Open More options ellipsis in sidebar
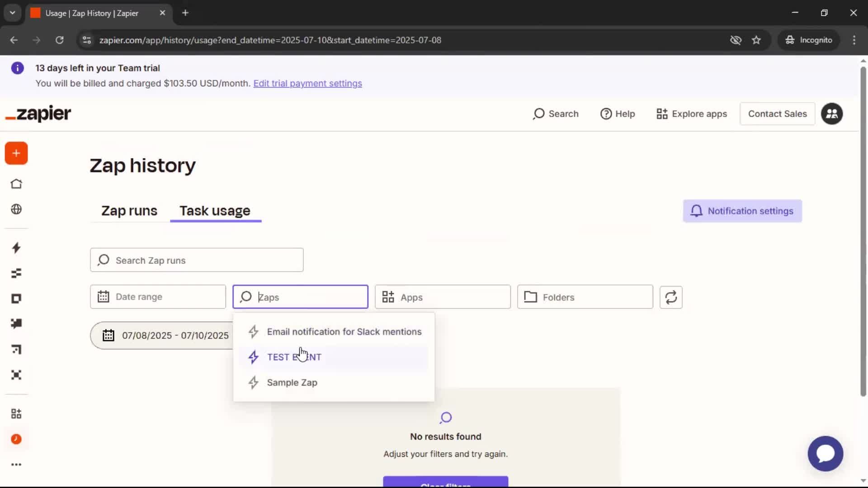Viewport: 868px width, 488px height. coord(16,465)
